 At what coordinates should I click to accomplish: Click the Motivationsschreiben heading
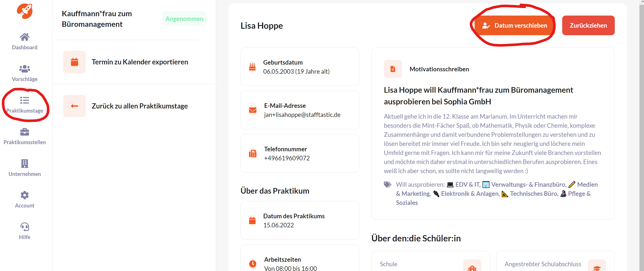(439, 69)
